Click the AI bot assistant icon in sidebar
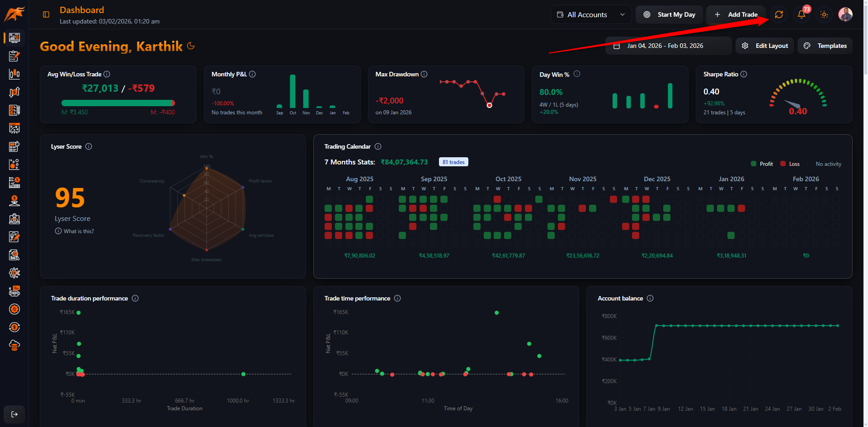 pyautogui.click(x=14, y=291)
